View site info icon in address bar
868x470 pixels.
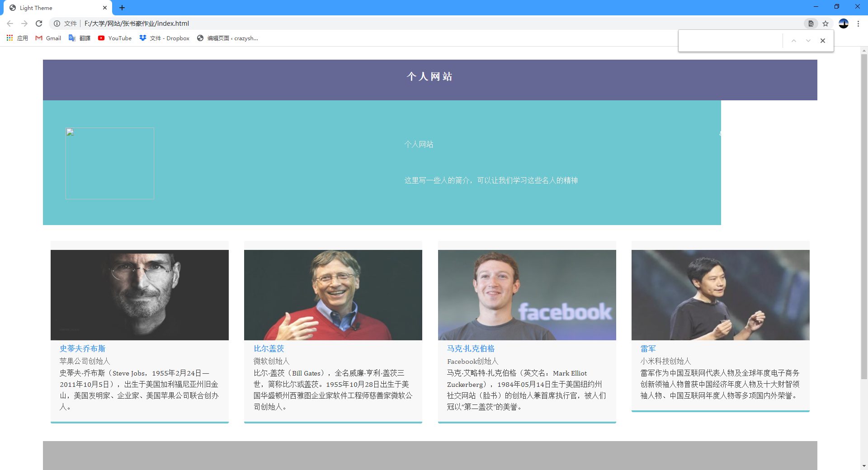click(x=57, y=23)
